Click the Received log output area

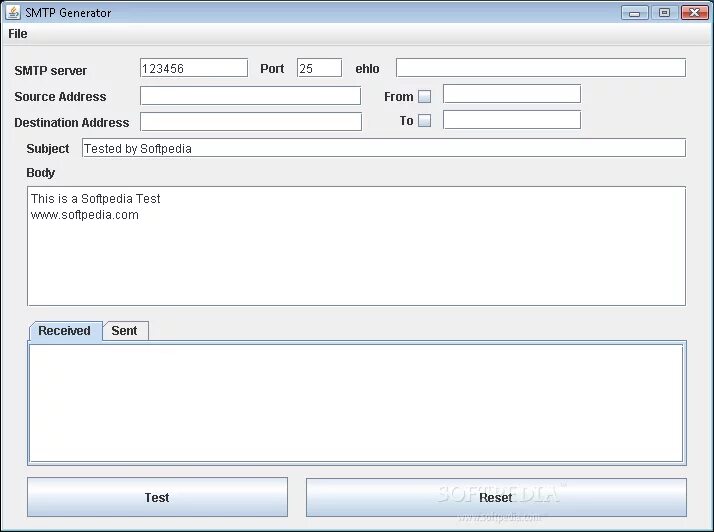pyautogui.click(x=356, y=403)
